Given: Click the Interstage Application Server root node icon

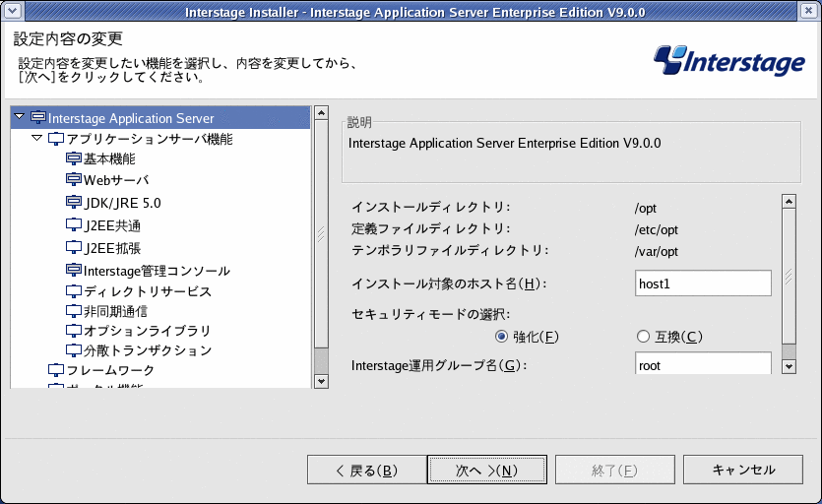Looking at the screenshot, I should coord(37,117).
